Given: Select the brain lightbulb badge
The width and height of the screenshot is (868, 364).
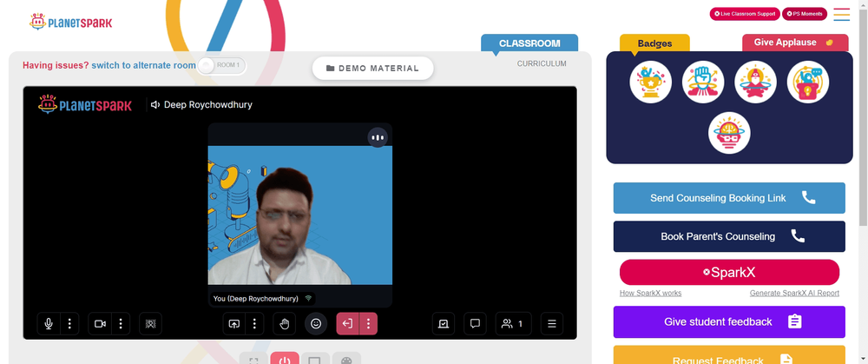Looking at the screenshot, I should [729, 133].
